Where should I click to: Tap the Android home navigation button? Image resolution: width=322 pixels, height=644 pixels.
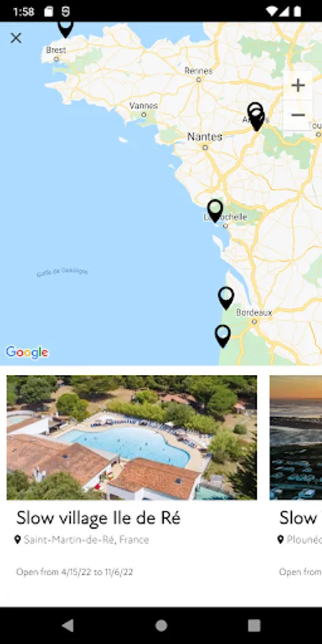tap(161, 625)
